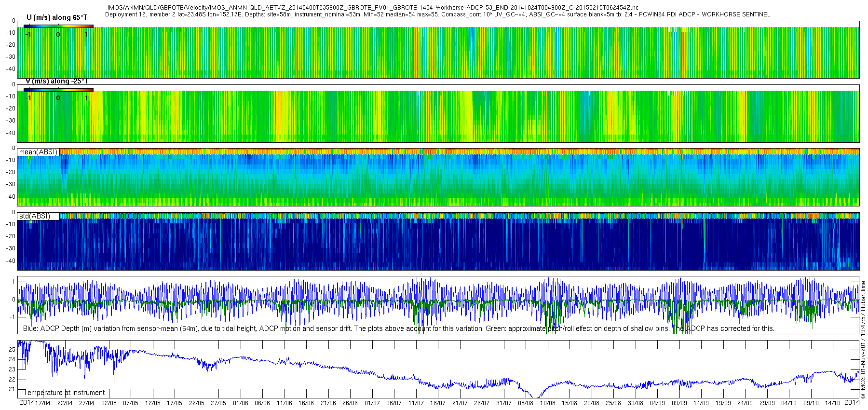868x410 pixels.
Task: Click the 11/07 date on time axis
Action: click(416, 403)
